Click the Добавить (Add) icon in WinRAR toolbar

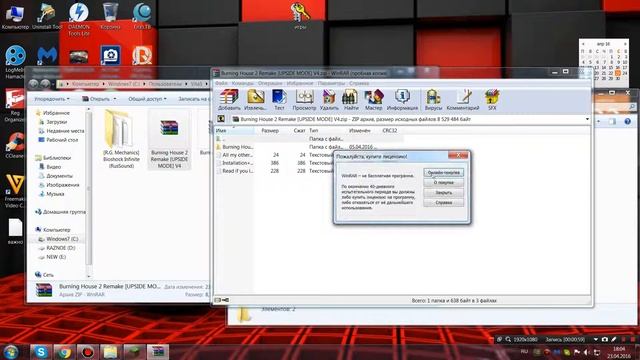pos(229,100)
